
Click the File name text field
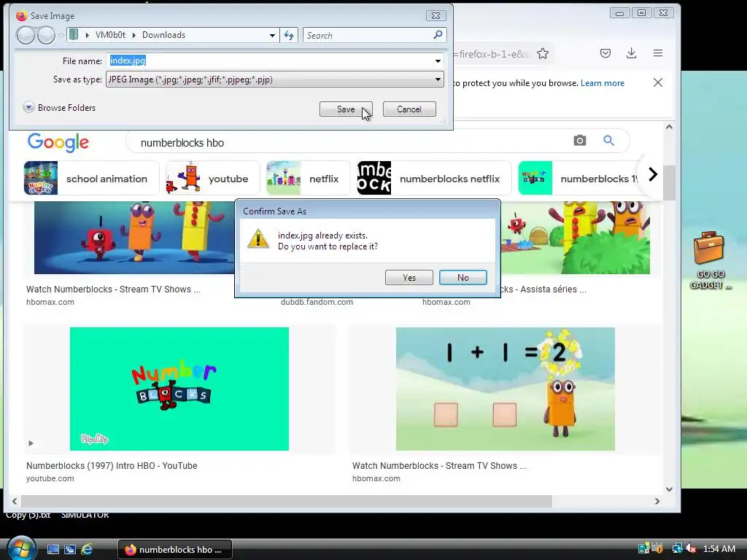coord(269,61)
